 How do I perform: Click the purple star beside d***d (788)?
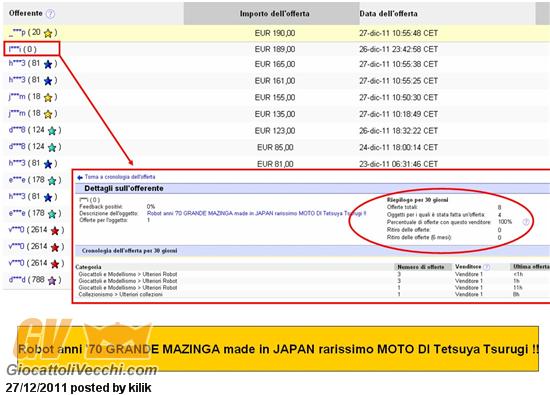(52, 281)
